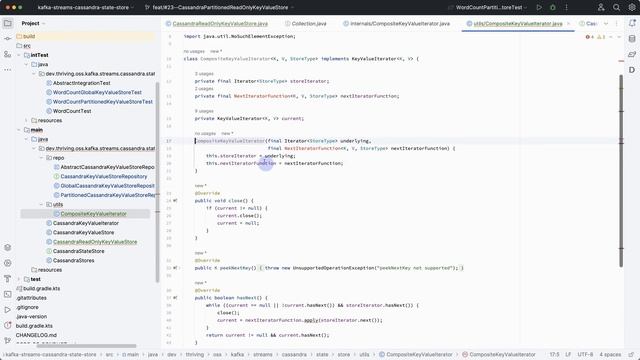Switch to Collection.java tab
Viewport: 640px width, 360px height.
pos(306,24)
